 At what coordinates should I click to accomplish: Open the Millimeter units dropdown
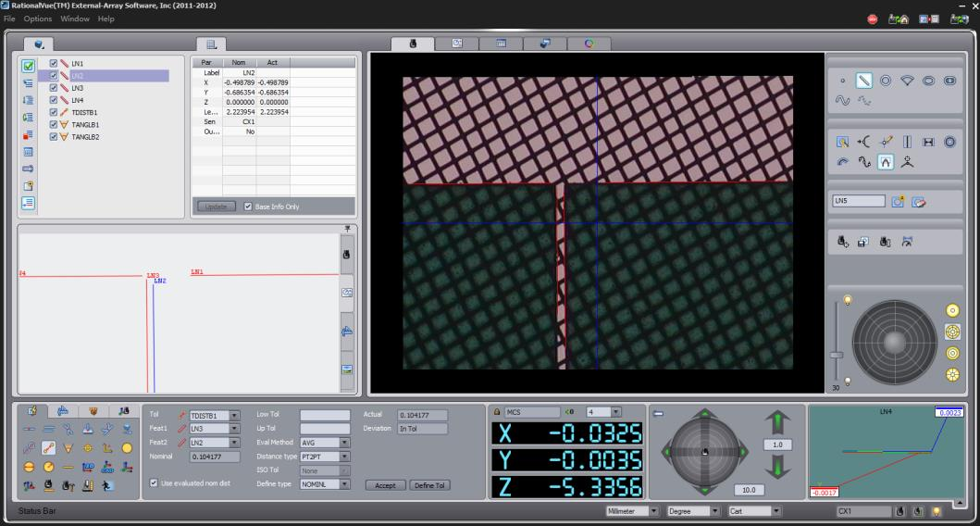click(x=653, y=511)
